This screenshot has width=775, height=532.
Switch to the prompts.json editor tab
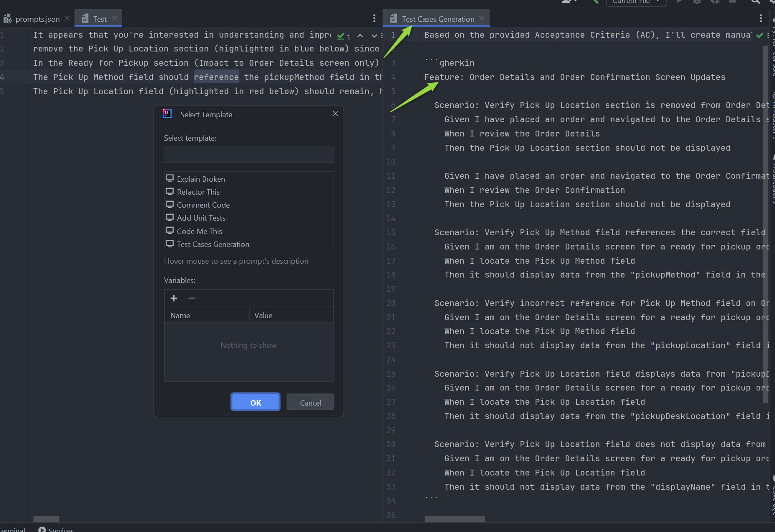point(37,19)
